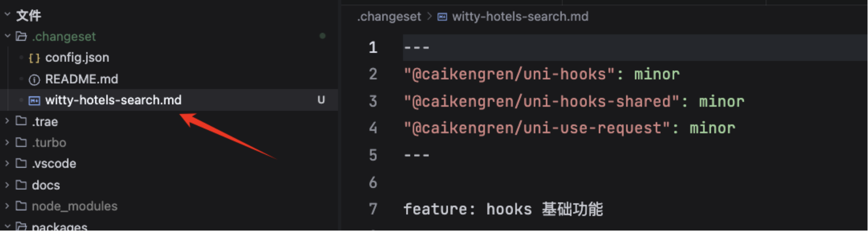Image resolution: width=868 pixels, height=231 pixels.
Task: Click line number 3 in the gutter
Action: [373, 101]
